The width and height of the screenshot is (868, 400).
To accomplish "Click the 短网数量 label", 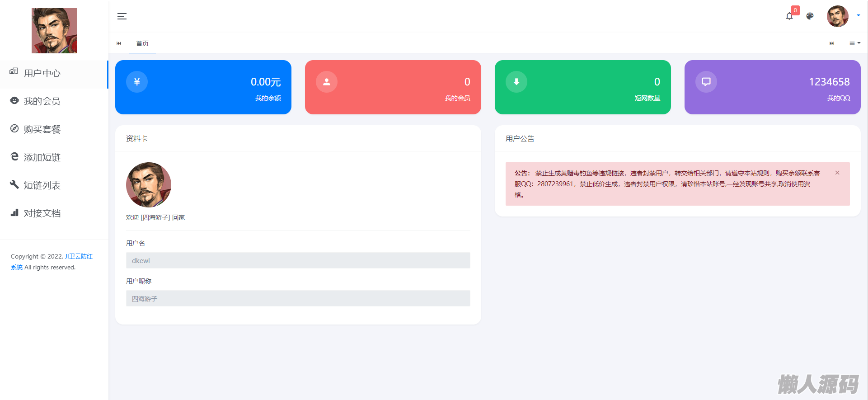I will pos(647,98).
